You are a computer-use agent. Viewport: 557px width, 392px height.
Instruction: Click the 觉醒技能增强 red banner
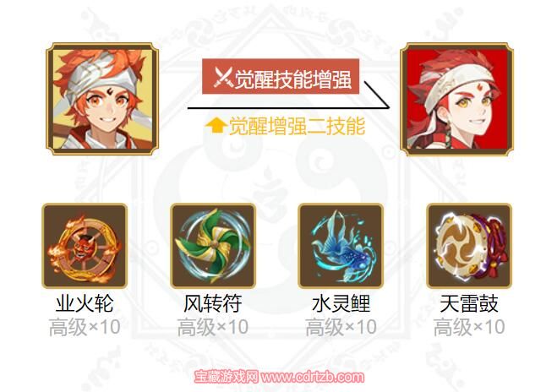pos(281,77)
